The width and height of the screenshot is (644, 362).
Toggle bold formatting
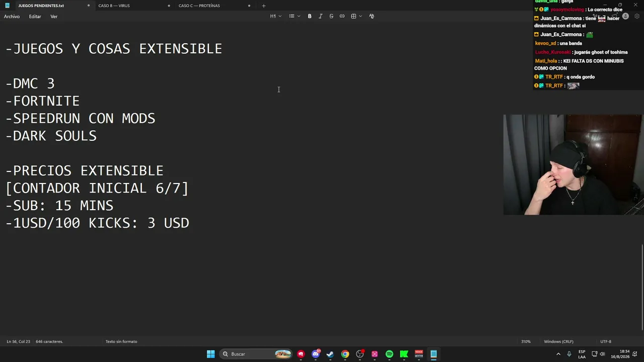[x=309, y=16]
